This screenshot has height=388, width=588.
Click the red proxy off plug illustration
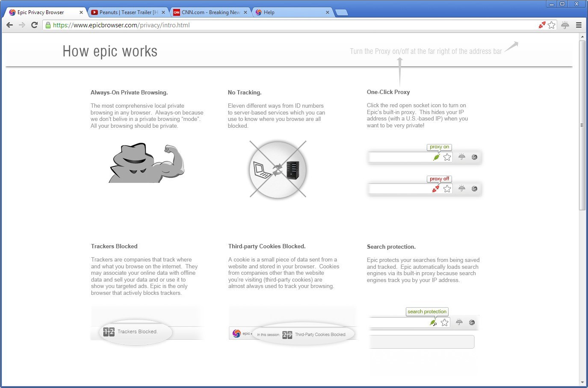[436, 189]
